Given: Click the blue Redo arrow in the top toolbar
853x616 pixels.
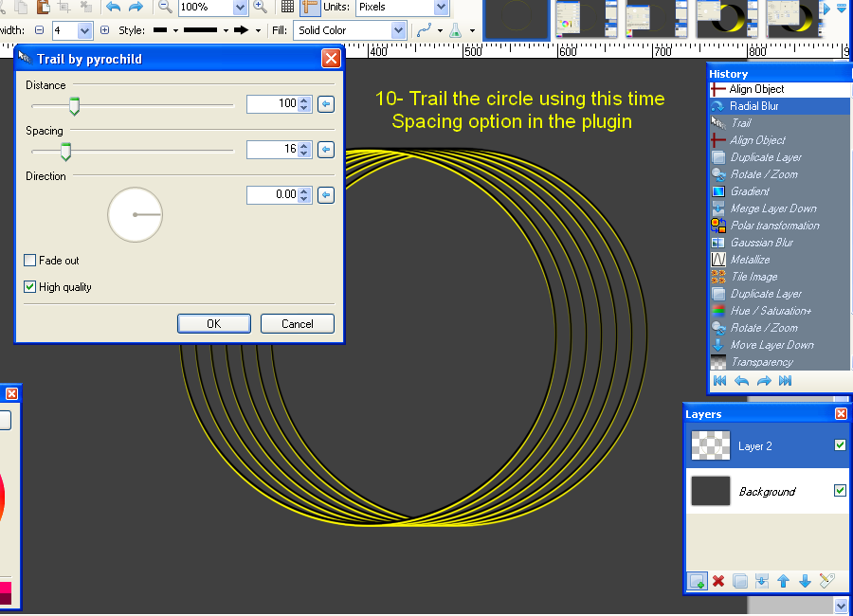Looking at the screenshot, I should (x=136, y=7).
